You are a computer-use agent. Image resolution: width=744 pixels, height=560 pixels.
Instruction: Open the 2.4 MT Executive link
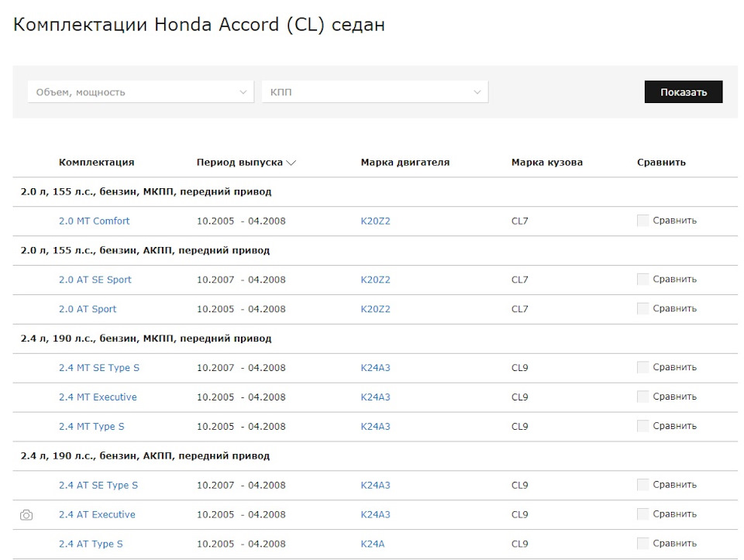click(98, 397)
